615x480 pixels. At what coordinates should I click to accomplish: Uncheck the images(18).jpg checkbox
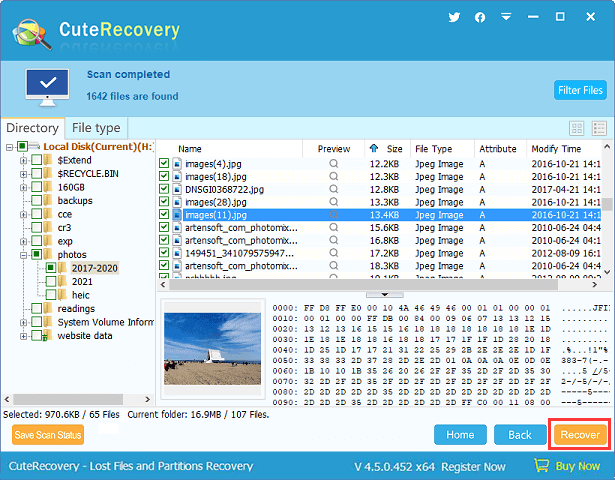point(164,176)
